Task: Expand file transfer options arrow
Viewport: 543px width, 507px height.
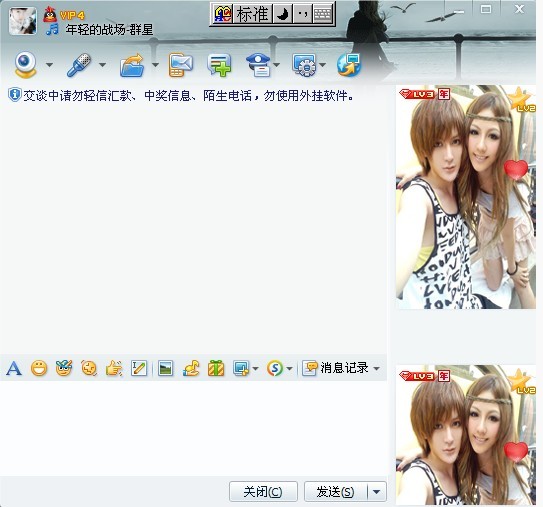Action: 155,65
